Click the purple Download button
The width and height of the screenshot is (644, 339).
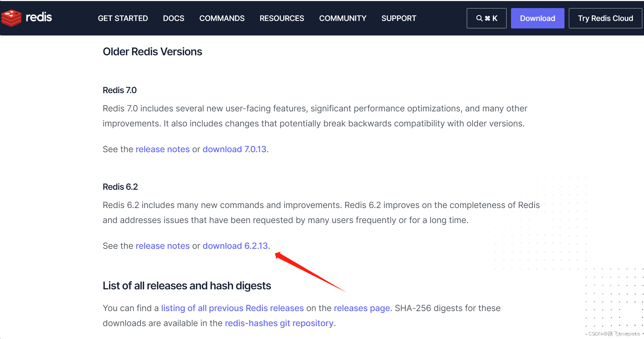coord(537,18)
